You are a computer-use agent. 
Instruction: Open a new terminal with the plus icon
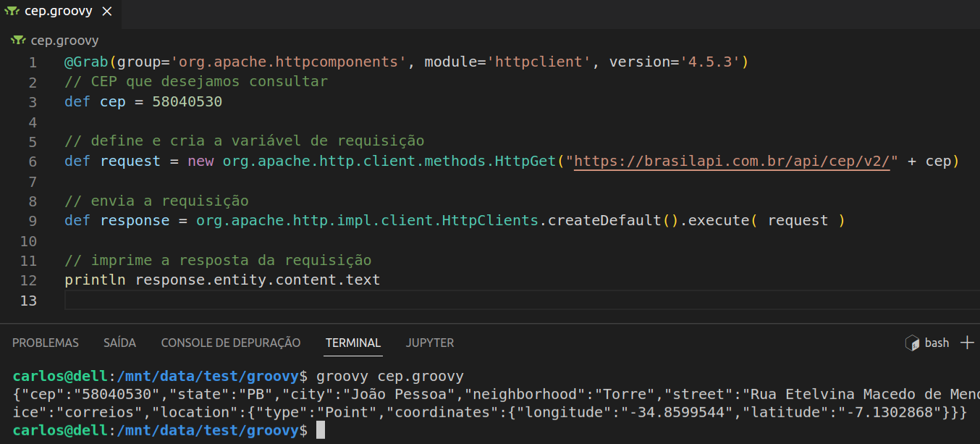[968, 342]
